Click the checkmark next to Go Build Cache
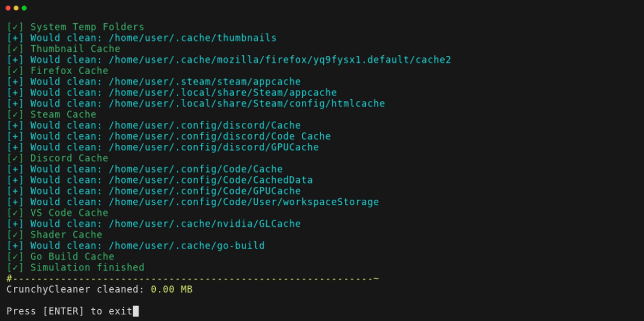The height and width of the screenshot is (321, 644). [15, 256]
